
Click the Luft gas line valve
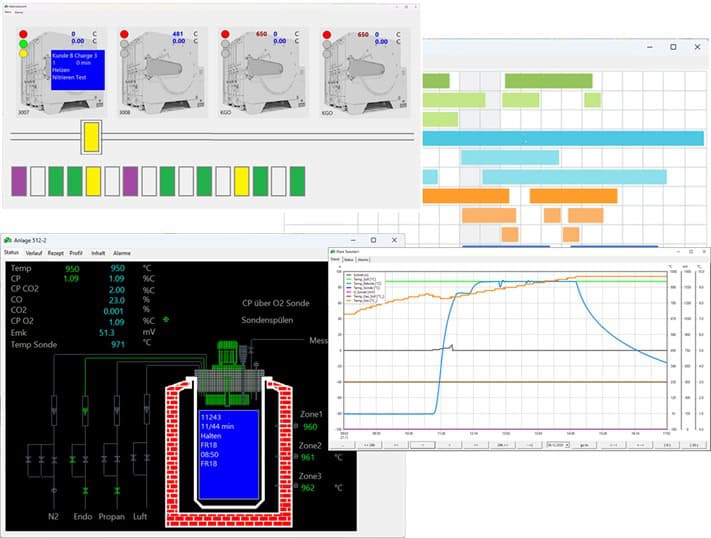point(147,459)
